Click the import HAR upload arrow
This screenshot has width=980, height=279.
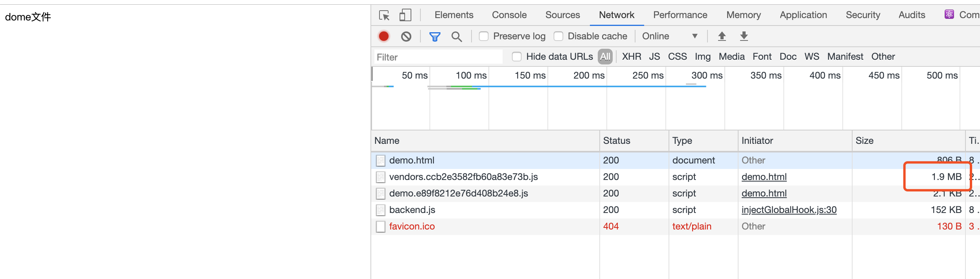click(722, 37)
